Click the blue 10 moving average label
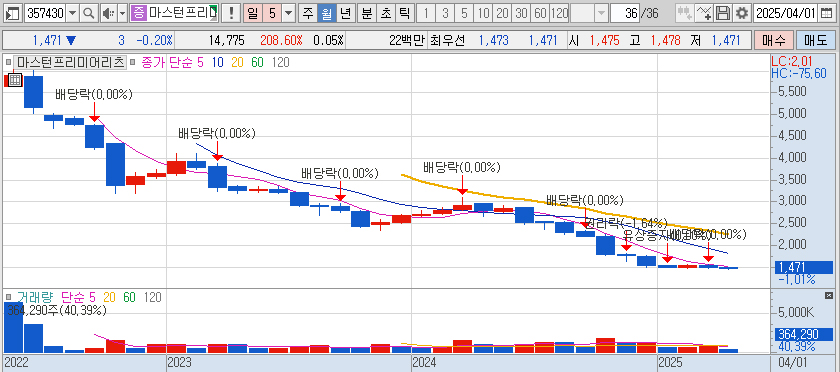 pyautogui.click(x=218, y=62)
